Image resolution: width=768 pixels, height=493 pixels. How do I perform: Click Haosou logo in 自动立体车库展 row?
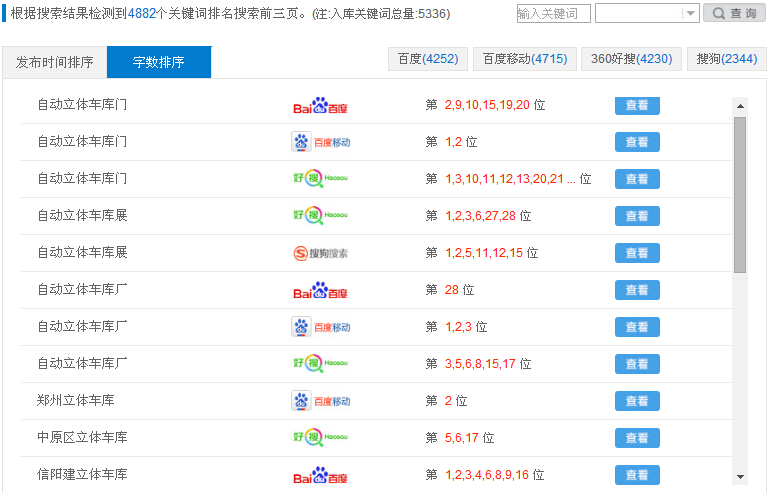point(320,215)
